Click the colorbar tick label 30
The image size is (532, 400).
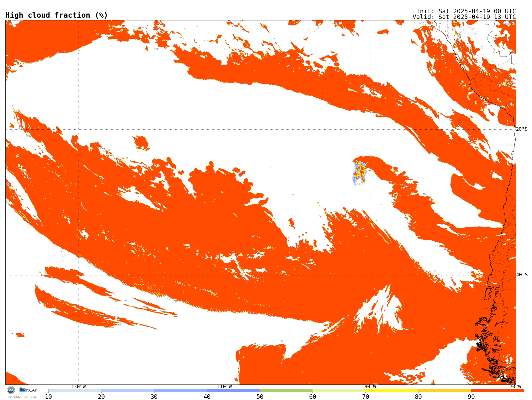[x=154, y=397]
